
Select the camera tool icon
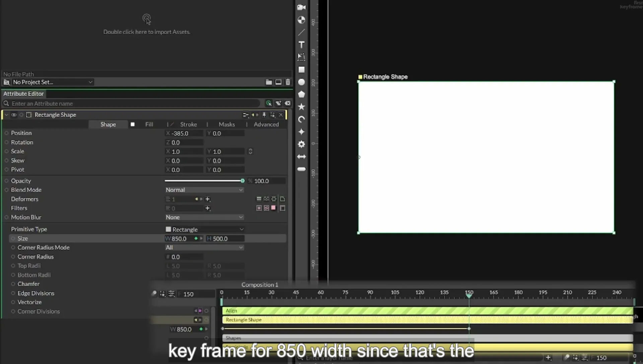tap(301, 7)
